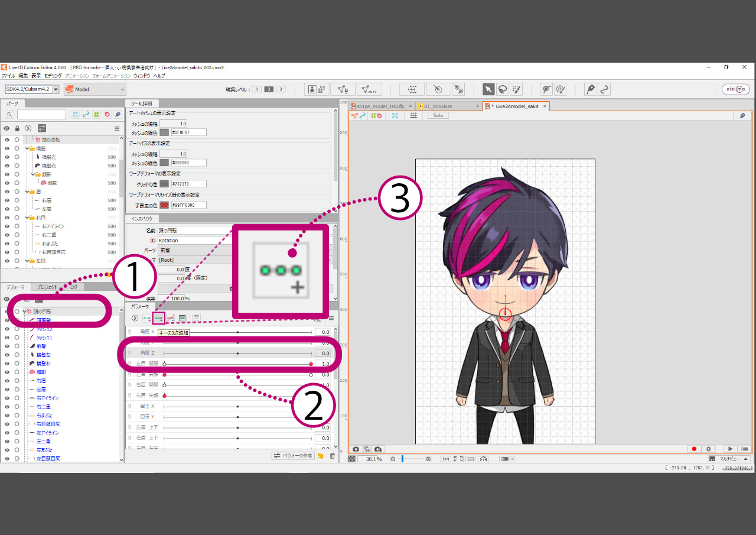Screen dimensions: 756x535
Task: Click the zoom-out magnifier icon
Action: pyautogui.click(x=393, y=459)
